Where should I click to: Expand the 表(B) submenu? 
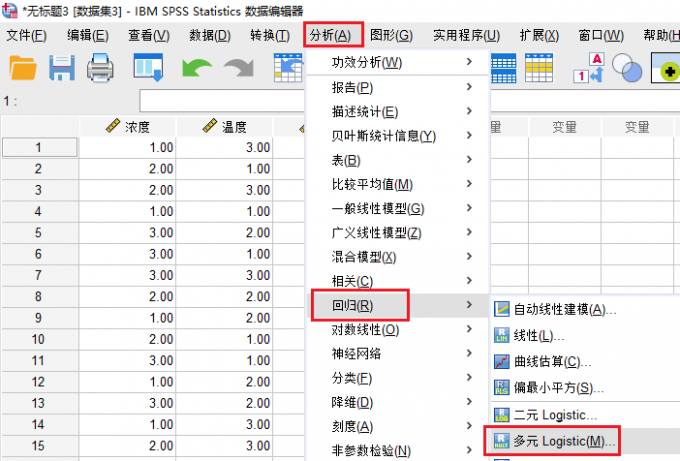point(398,160)
